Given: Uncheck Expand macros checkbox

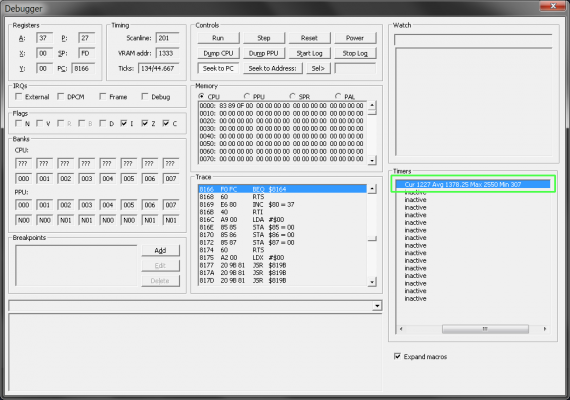Looking at the screenshot, I should coord(398,356).
